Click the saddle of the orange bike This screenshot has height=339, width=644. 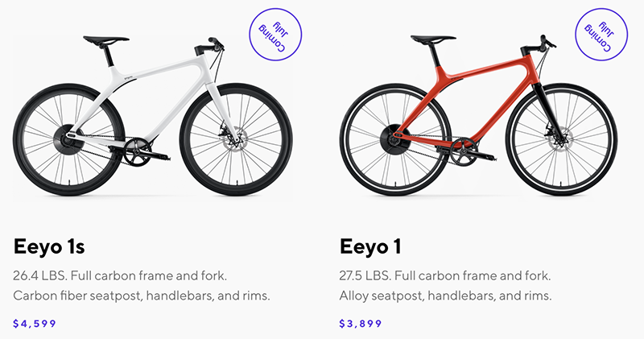433,39
